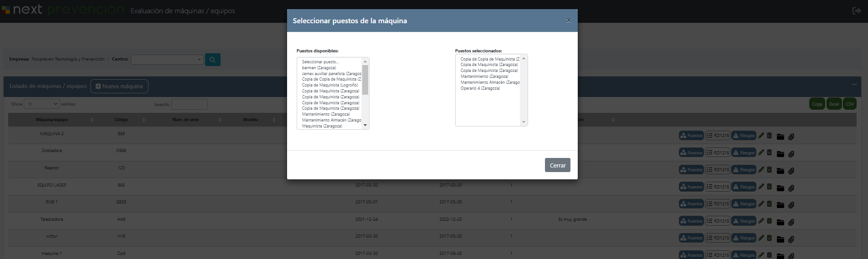Click the logout icon in top bar
The height and width of the screenshot is (259, 868).
tap(856, 10)
